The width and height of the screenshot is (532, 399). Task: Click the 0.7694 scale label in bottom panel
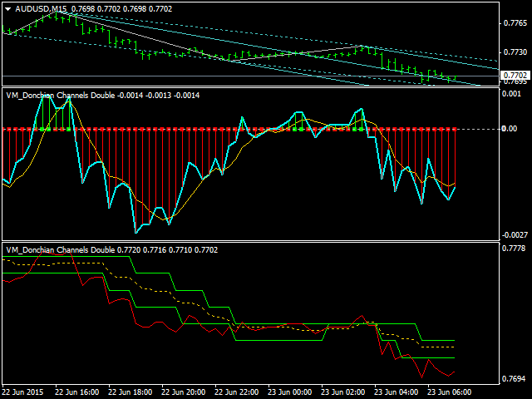(514, 379)
